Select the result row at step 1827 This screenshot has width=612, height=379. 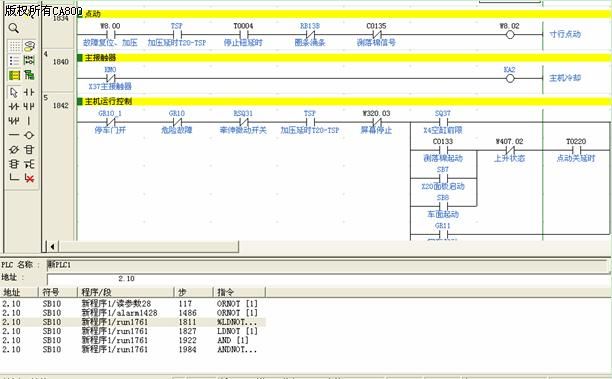click(x=133, y=331)
